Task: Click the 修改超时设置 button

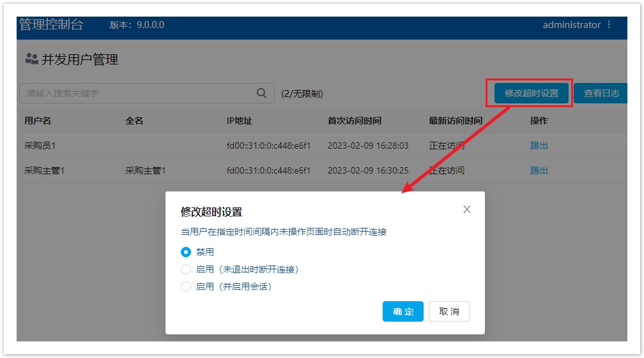Action: (x=531, y=93)
